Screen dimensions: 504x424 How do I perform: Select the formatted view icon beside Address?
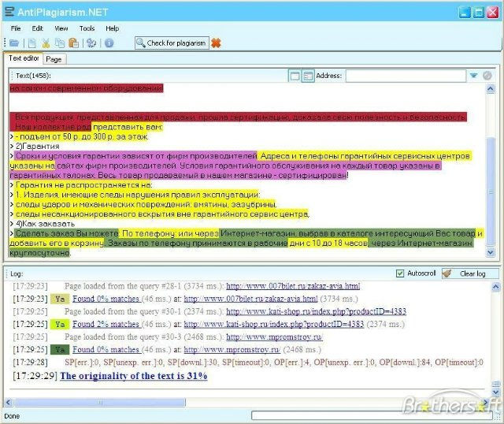click(x=308, y=76)
